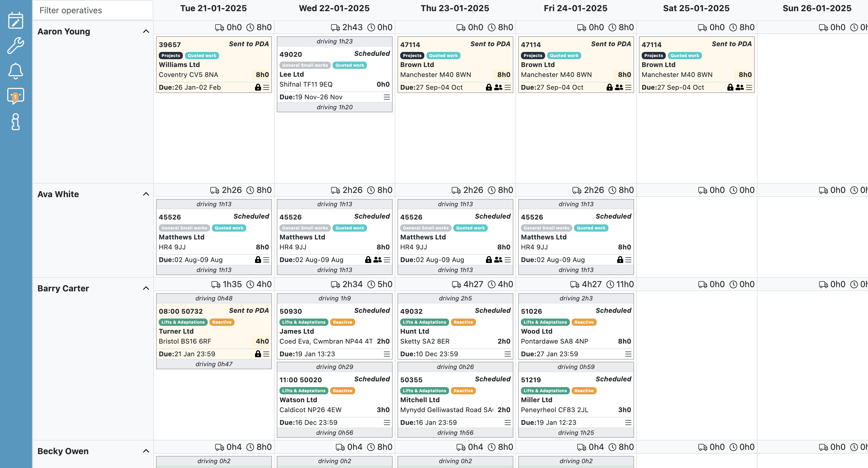868x468 pixels.
Task: Click Aaron Young operative name
Action: tap(64, 31)
